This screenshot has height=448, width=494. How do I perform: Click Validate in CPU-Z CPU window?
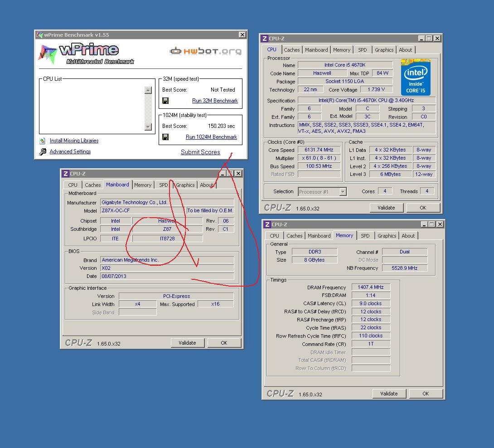pos(386,208)
